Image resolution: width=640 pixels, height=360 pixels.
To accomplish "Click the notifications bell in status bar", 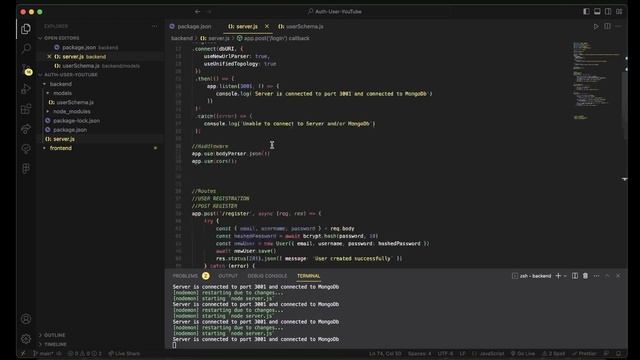I will pos(618,353).
